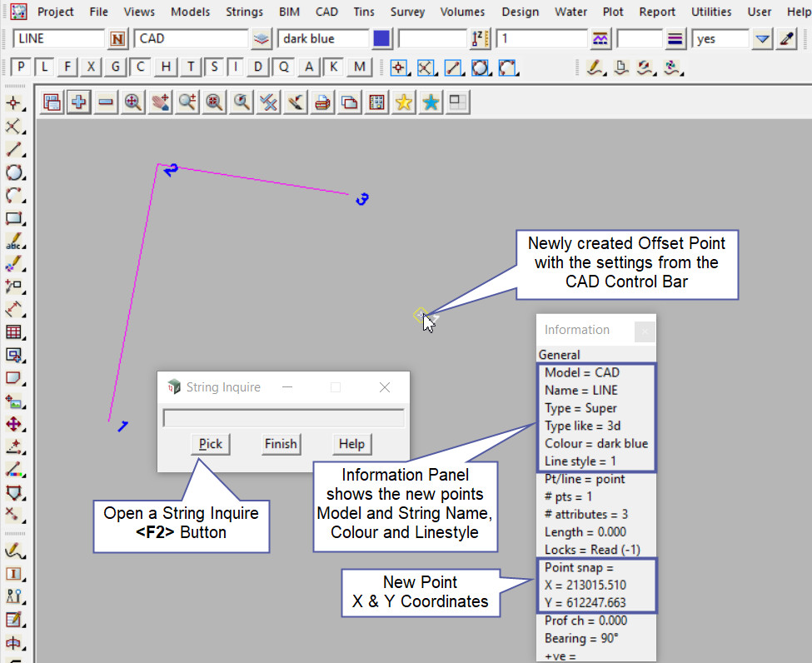
Task: Open the model chooser icon beside CAD field
Action: point(262,39)
